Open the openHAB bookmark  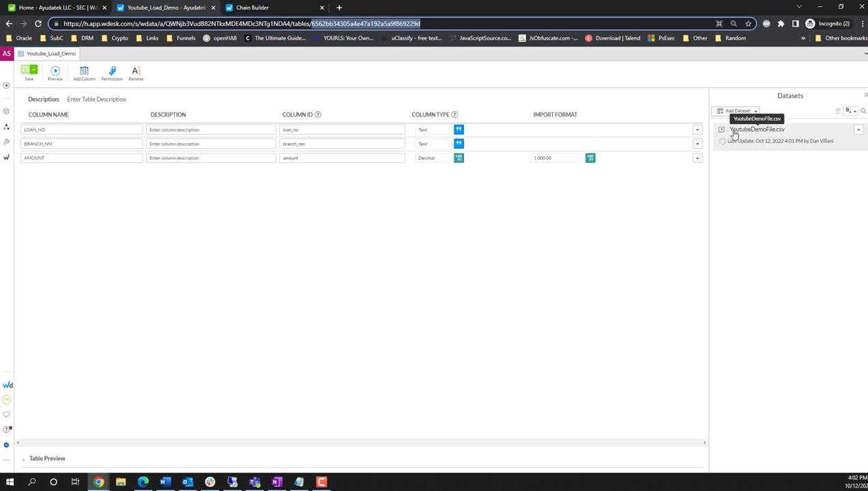pos(220,38)
